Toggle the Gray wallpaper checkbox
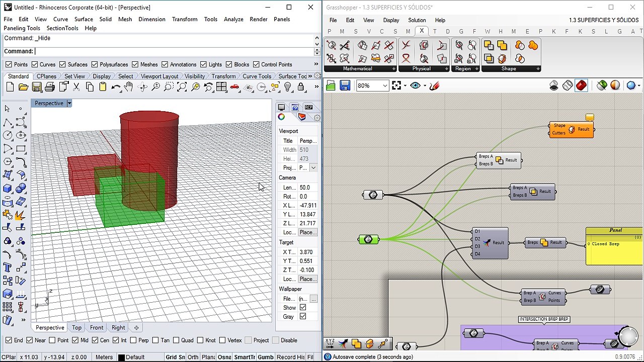The image size is (644, 362). coord(303,317)
